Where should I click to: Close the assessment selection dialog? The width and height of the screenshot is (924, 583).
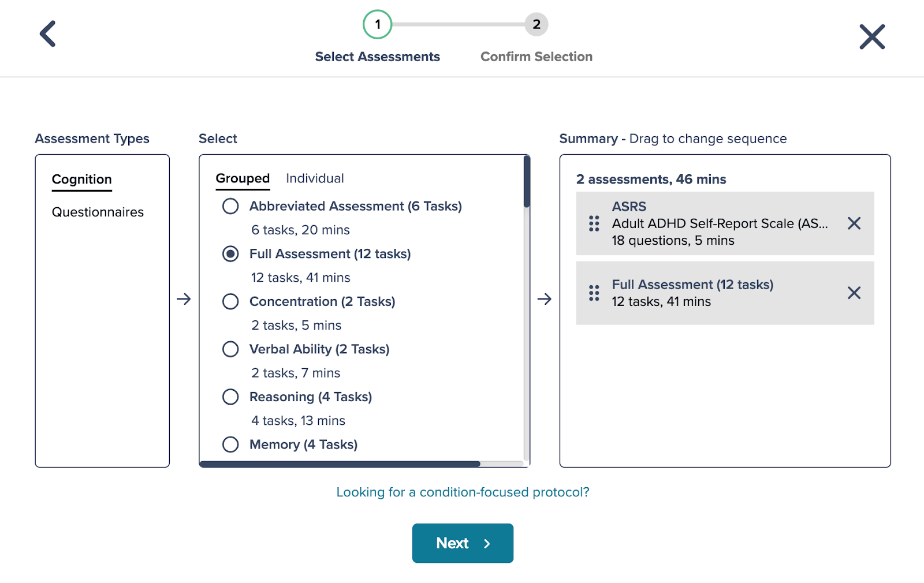pos(872,36)
